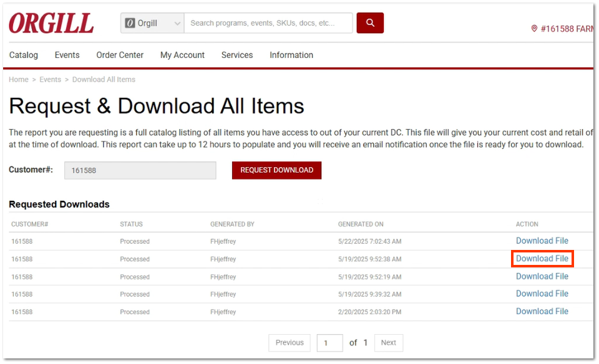Download file generated 5/19/2025 9:52:38 AM
The height and width of the screenshot is (364, 599).
(542, 259)
